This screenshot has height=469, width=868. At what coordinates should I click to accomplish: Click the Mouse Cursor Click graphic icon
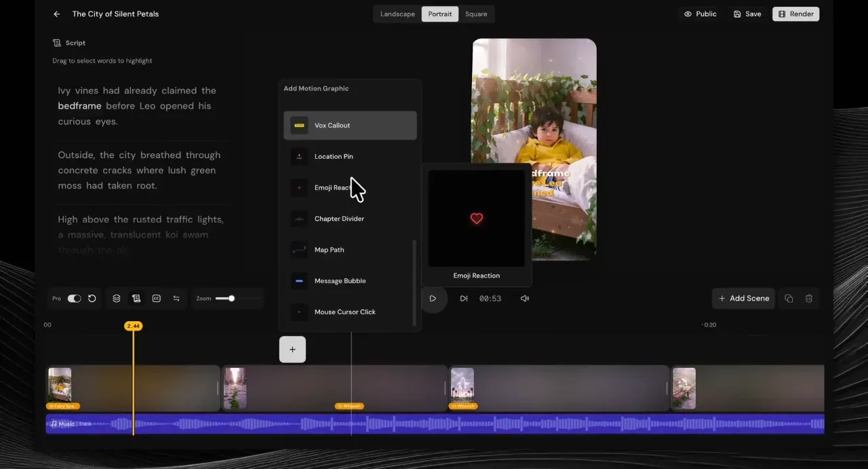click(x=299, y=312)
